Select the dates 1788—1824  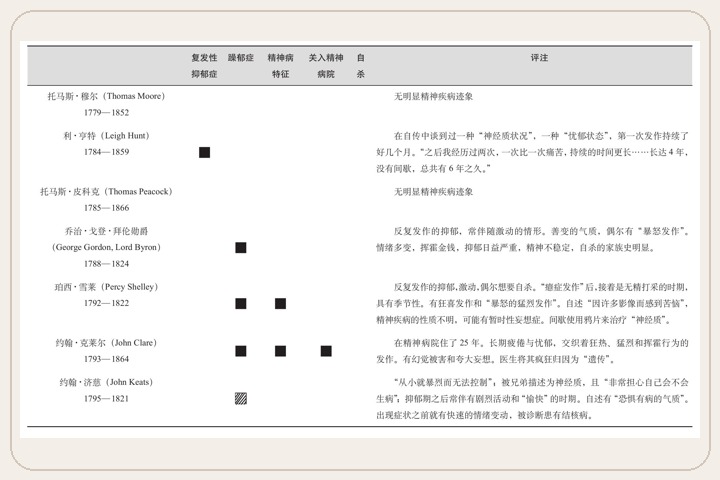pos(106,264)
